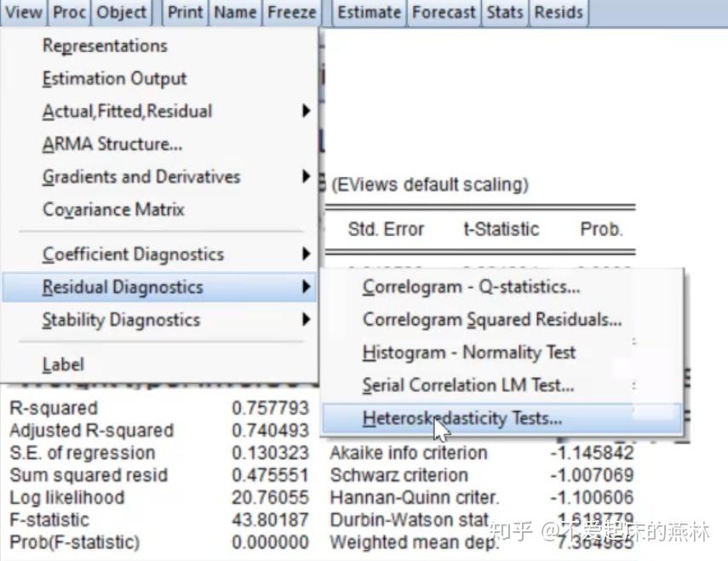Select Heteroskedasticity Tests option
728x561 pixels.
coord(462,418)
